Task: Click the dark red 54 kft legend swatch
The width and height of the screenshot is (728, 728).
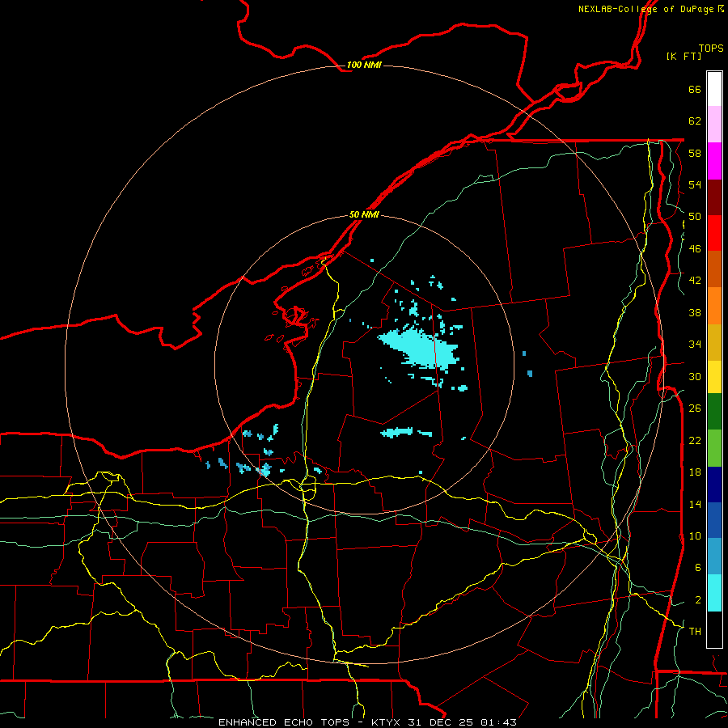Action: tap(714, 197)
